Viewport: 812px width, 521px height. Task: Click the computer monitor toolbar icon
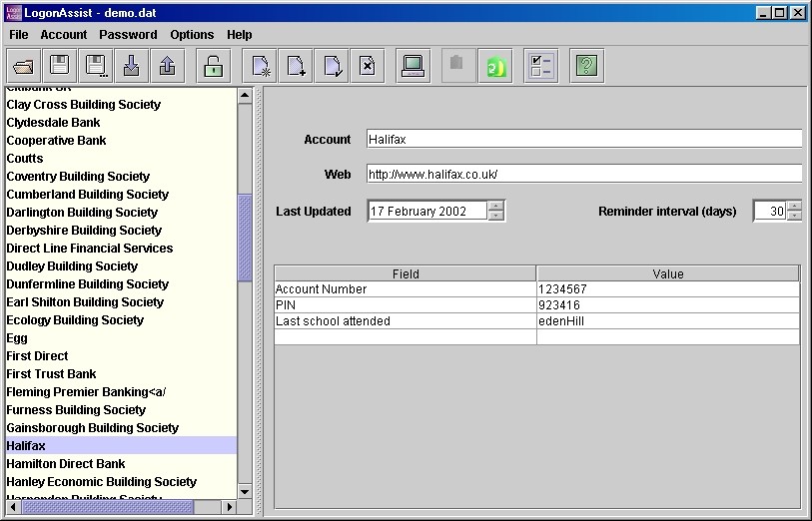tap(412, 66)
